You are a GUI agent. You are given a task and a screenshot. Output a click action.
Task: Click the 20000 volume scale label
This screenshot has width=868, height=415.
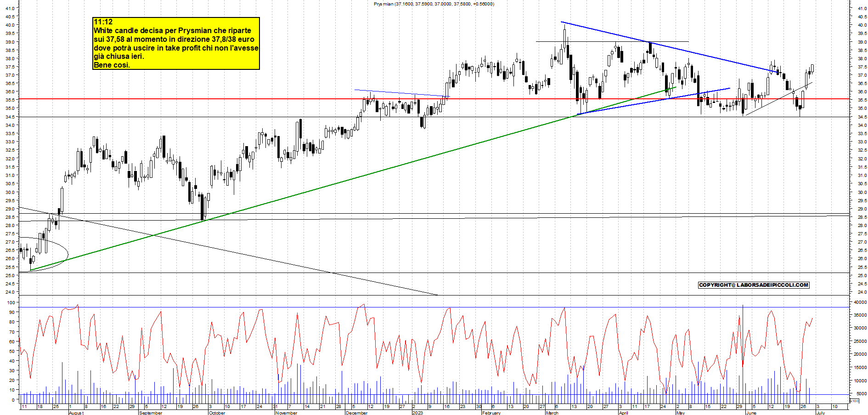point(860,354)
